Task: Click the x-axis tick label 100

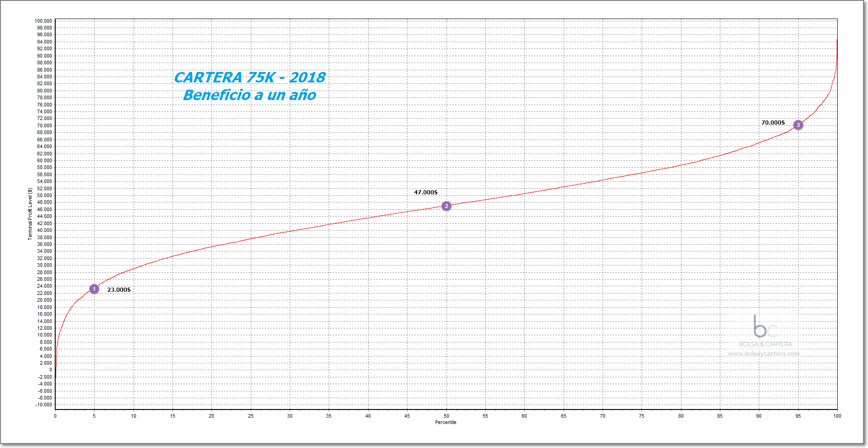Action: point(837,416)
